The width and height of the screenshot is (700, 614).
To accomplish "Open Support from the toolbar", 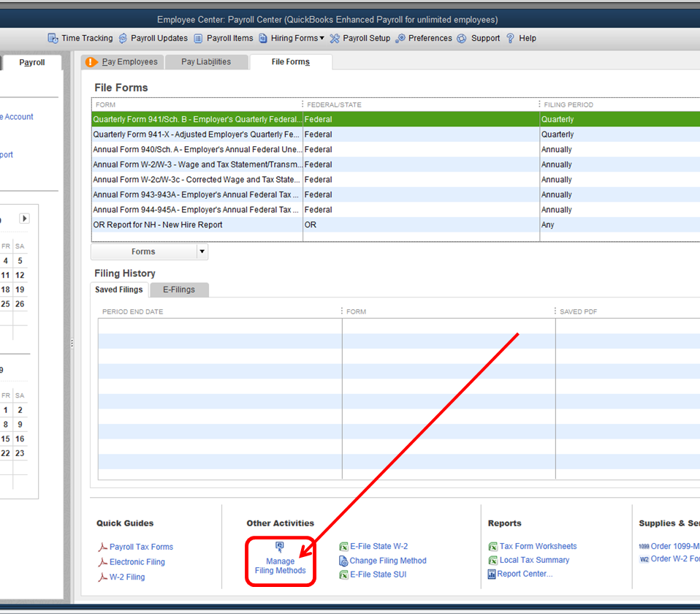I will pyautogui.click(x=462, y=38).
